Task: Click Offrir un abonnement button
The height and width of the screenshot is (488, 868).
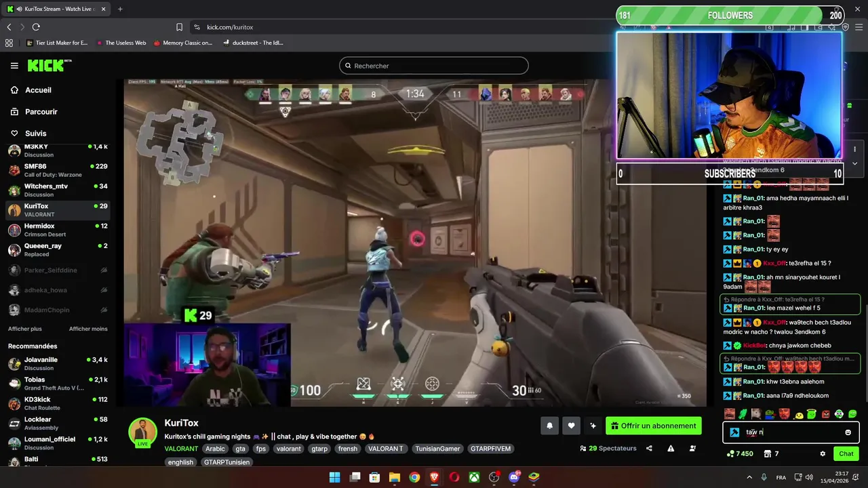Action: click(x=654, y=426)
